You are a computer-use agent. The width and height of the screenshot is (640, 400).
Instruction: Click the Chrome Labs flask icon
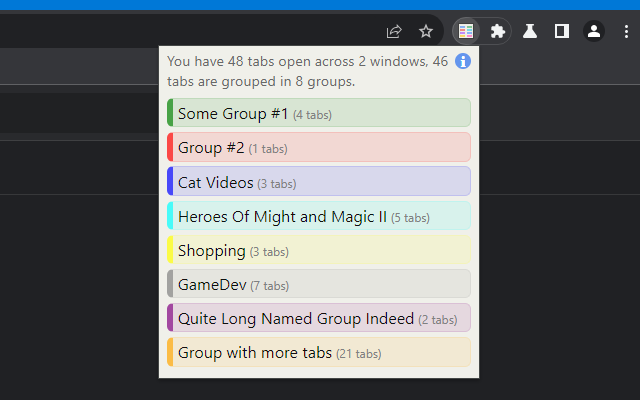point(530,31)
